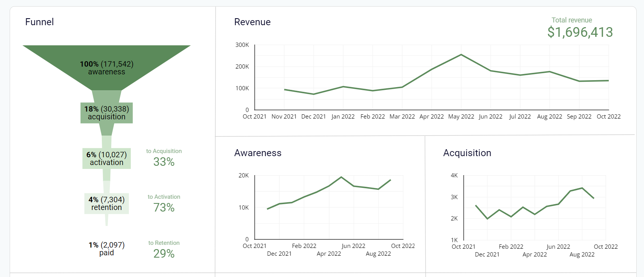
Task: Click the Revenue chart title
Action: pos(252,22)
